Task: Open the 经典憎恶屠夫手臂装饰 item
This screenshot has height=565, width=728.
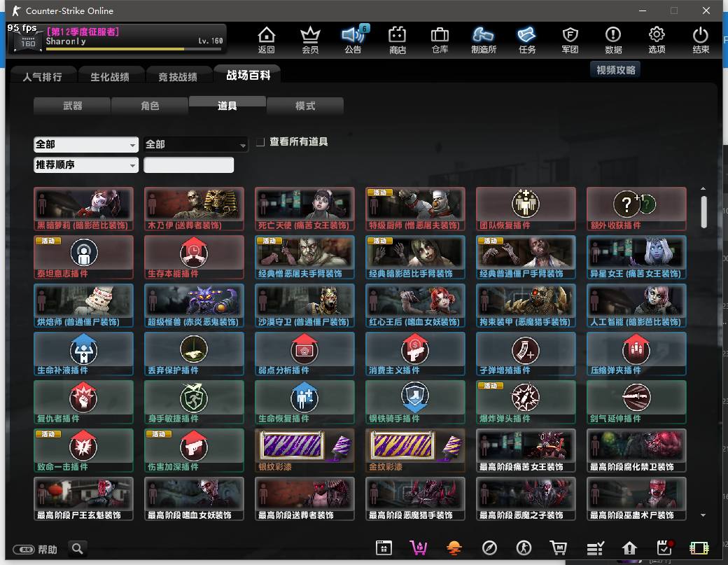Action: (304, 257)
